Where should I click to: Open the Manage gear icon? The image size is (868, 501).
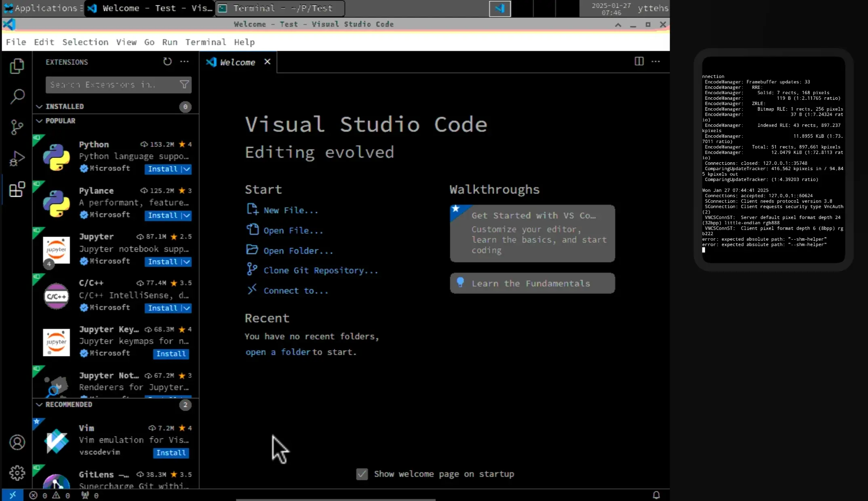pos(17,473)
